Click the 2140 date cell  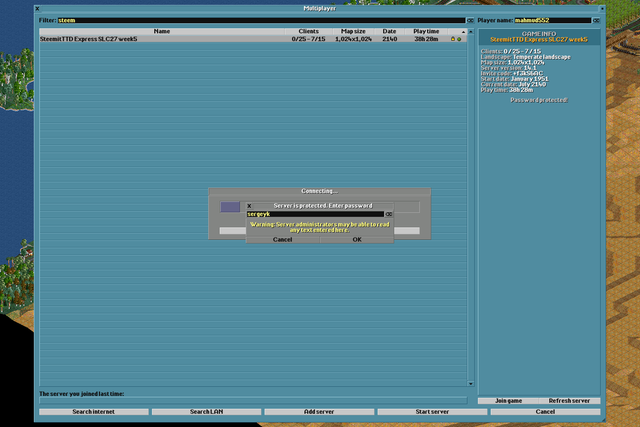390,39
